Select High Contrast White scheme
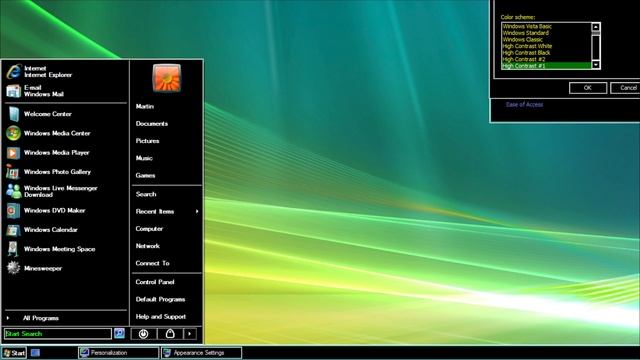 click(x=546, y=46)
